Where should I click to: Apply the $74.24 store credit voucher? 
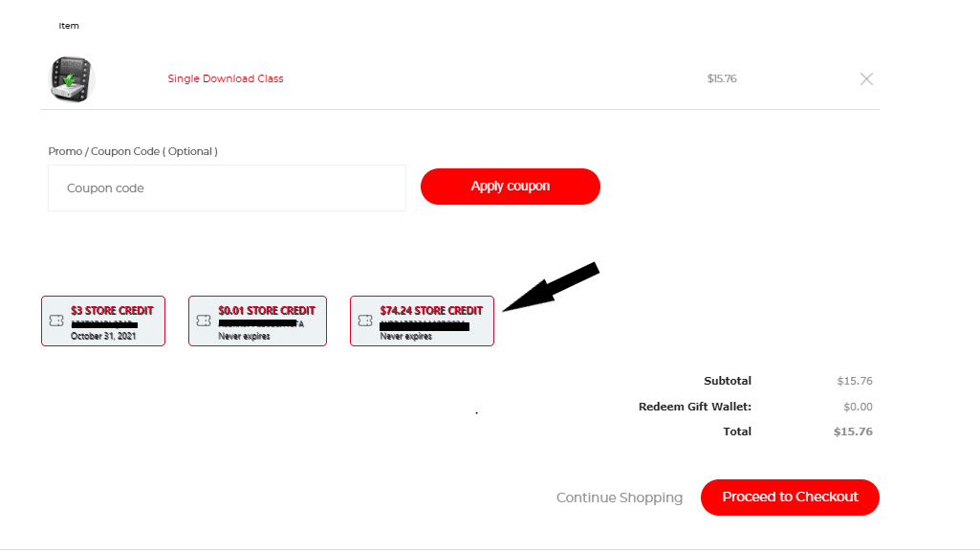click(x=421, y=321)
